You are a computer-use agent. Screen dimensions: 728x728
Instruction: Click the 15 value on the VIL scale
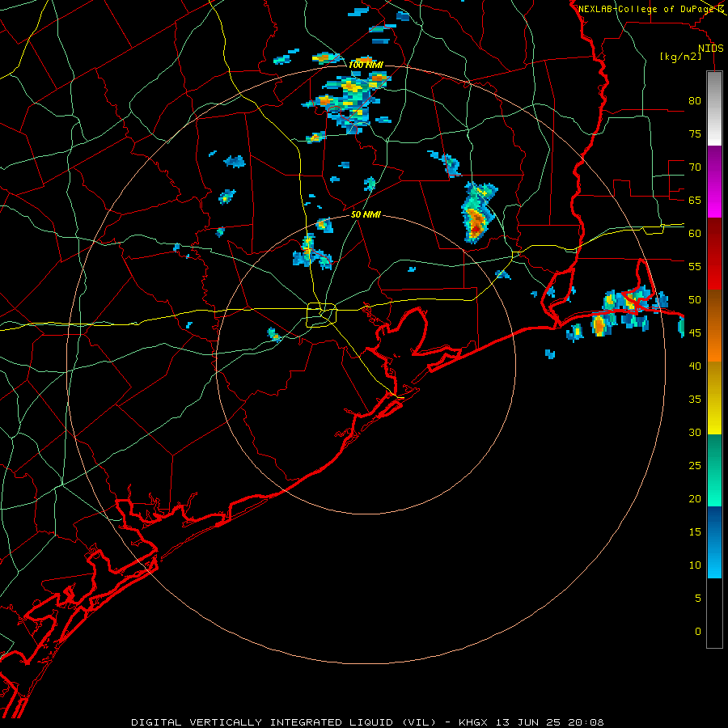point(695,532)
